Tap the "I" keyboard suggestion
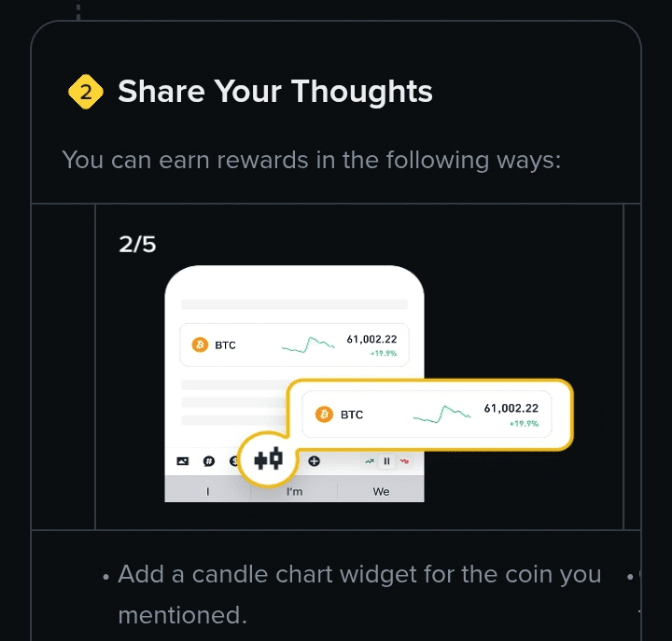This screenshot has width=672, height=641. 208,491
